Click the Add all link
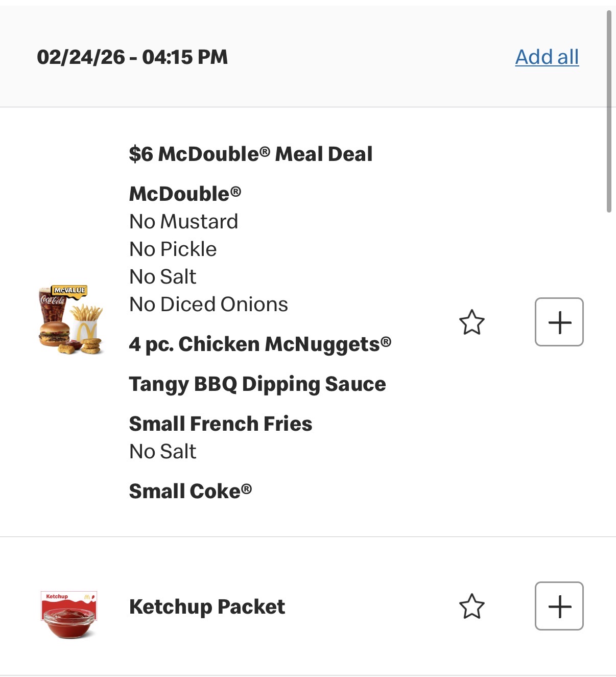 pos(547,57)
